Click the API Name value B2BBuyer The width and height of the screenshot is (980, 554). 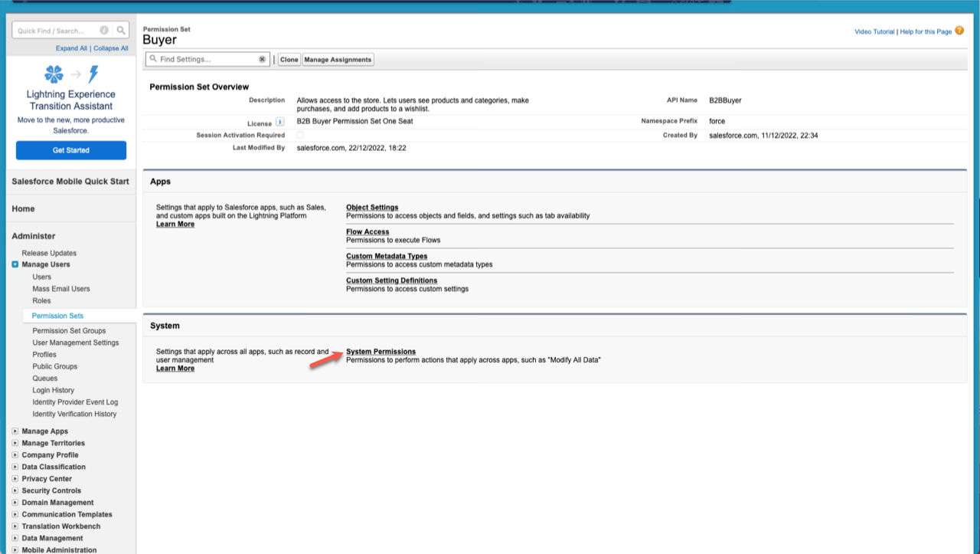725,100
